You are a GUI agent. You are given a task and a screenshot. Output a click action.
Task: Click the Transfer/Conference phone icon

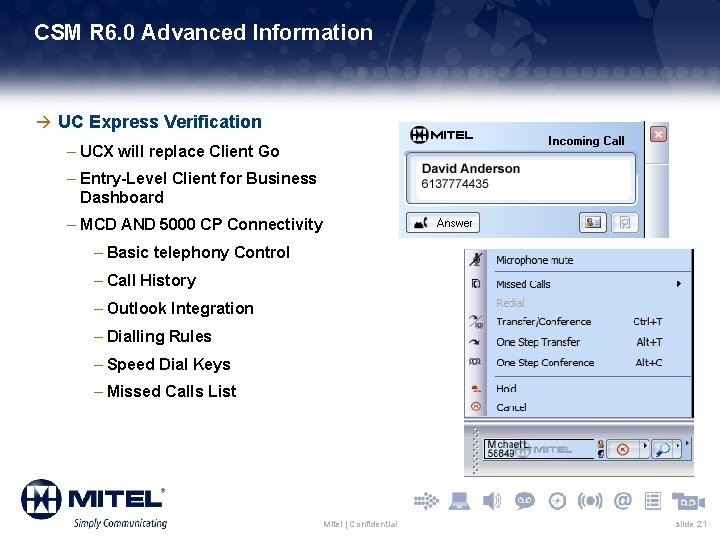tap(476, 321)
